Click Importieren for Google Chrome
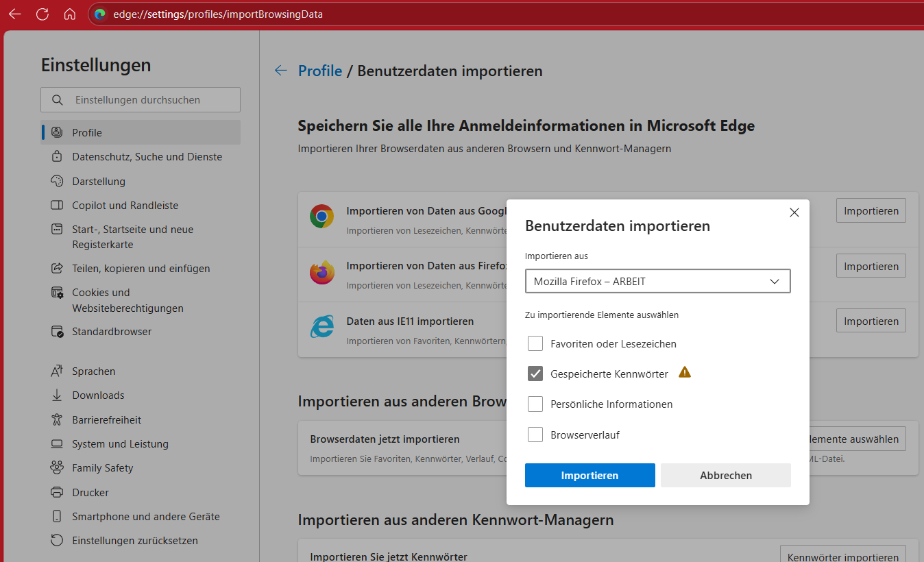This screenshot has height=562, width=924. point(871,211)
